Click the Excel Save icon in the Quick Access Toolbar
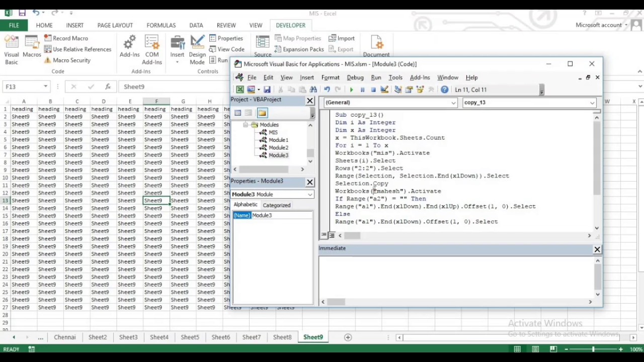This screenshot has height=362, width=644. click(22, 13)
